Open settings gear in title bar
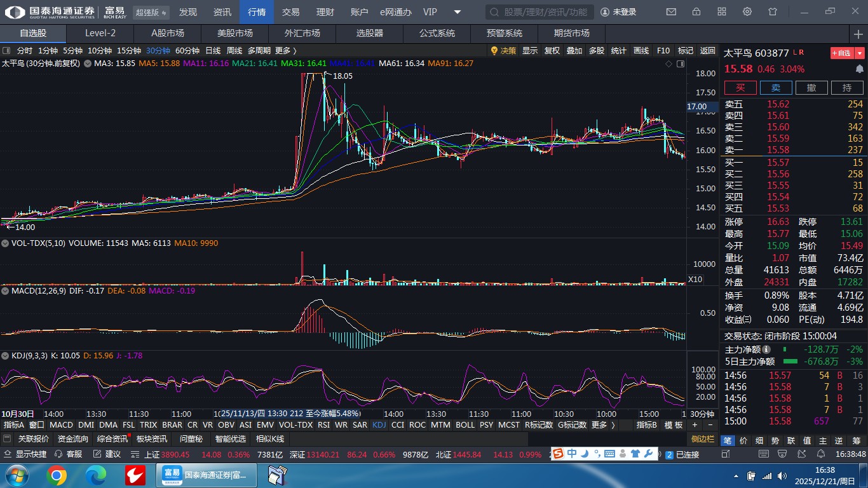Image resolution: width=868 pixels, height=488 pixels. (747, 12)
